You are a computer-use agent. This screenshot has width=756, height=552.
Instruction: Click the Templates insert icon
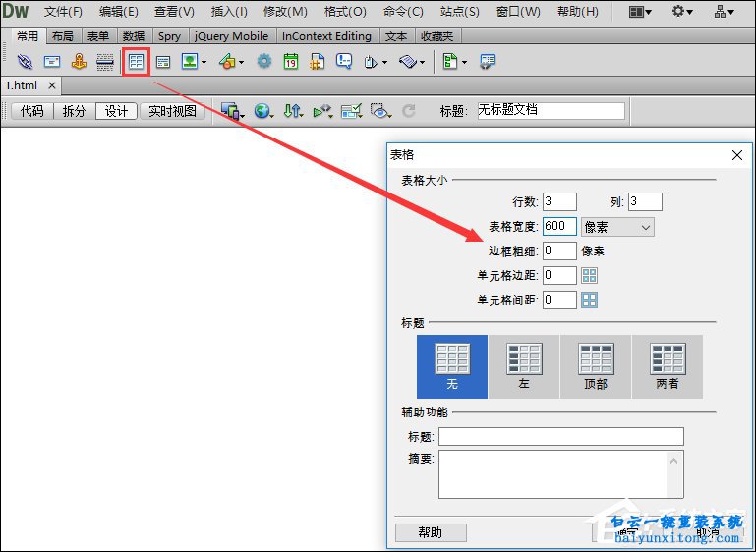[x=450, y=61]
